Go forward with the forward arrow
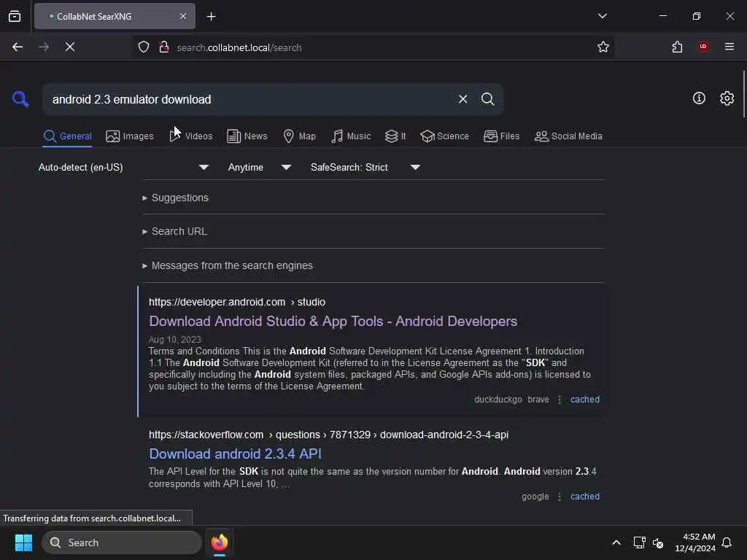747x560 pixels. 44,47
